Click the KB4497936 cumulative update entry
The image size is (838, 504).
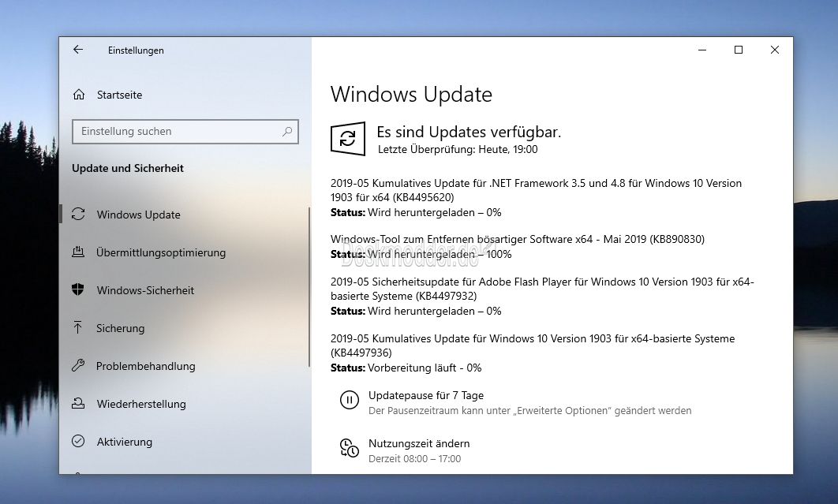(x=533, y=353)
